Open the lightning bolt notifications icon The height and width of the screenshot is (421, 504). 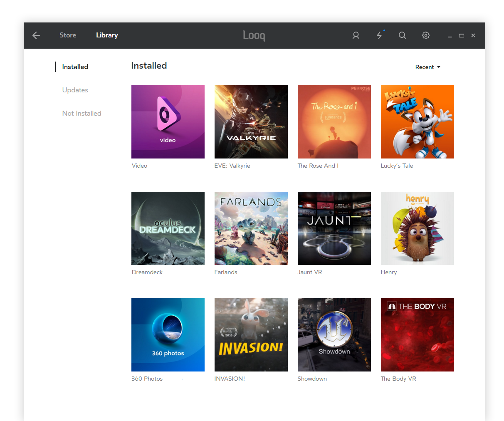[379, 35]
